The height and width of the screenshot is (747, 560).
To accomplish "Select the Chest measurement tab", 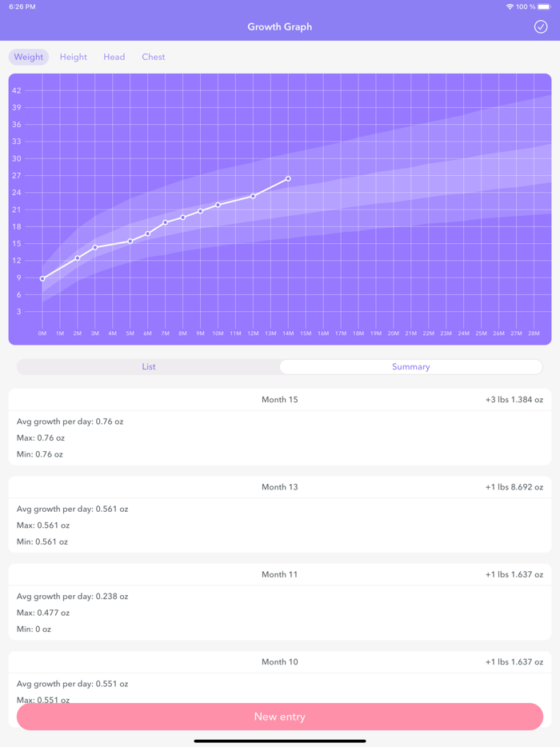I will [153, 56].
